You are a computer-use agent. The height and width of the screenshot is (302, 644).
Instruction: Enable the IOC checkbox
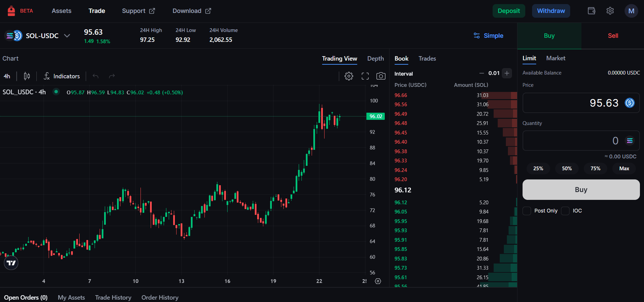tap(565, 211)
